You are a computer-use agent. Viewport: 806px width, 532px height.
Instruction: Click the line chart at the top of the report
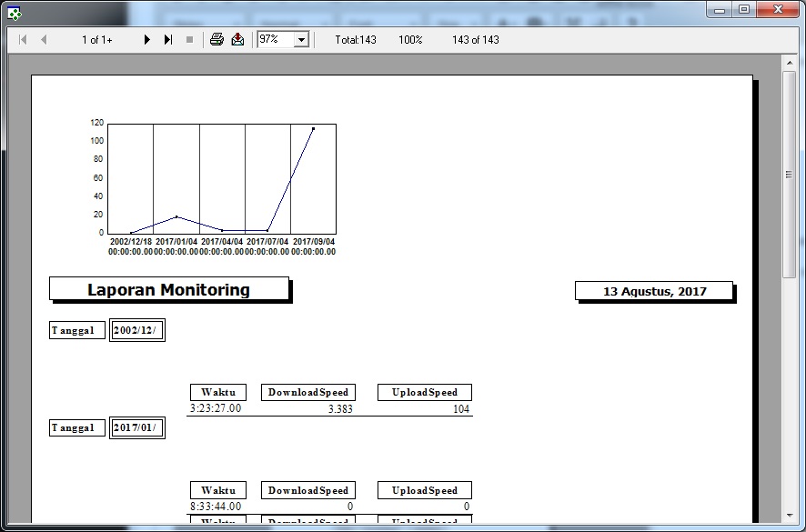(220, 182)
